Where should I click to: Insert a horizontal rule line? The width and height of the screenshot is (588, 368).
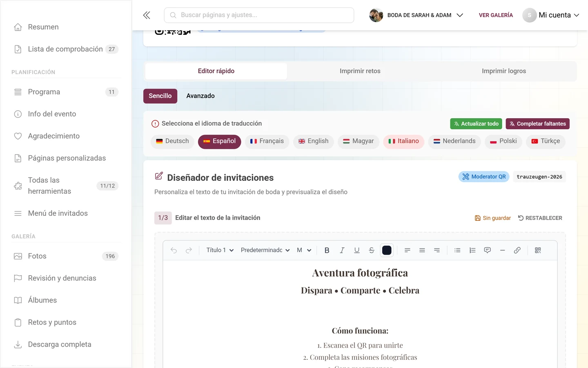(502, 250)
